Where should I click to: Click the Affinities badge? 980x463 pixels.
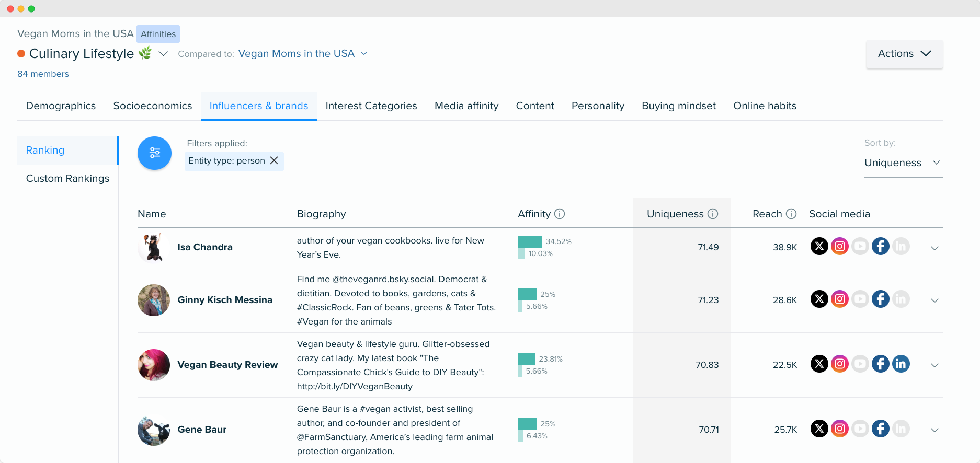(x=158, y=34)
